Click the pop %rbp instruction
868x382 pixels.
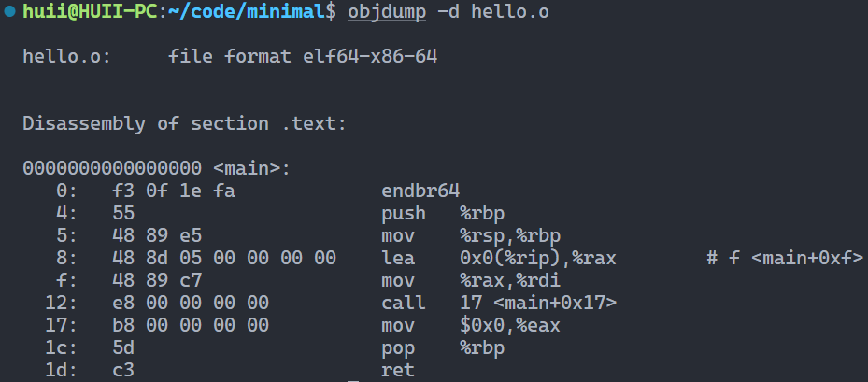click(443, 348)
